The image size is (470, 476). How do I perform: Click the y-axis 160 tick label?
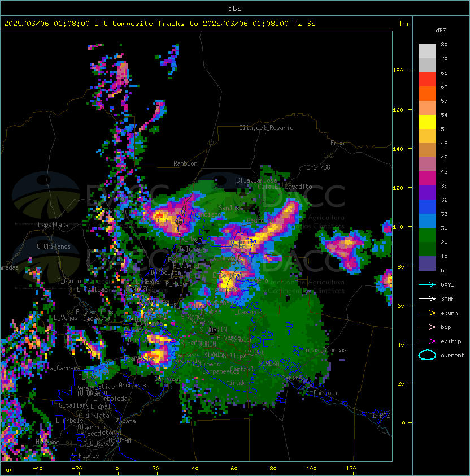pyautogui.click(x=398, y=110)
